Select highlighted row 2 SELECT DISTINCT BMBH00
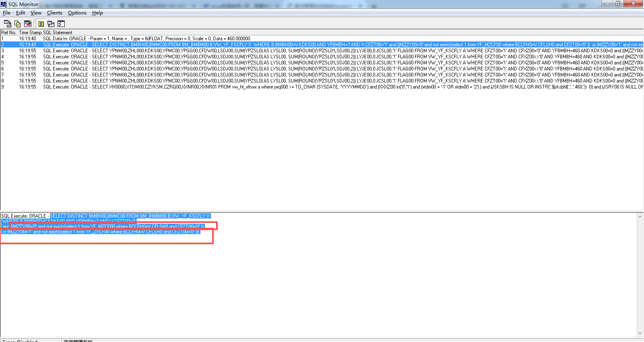 [322, 45]
